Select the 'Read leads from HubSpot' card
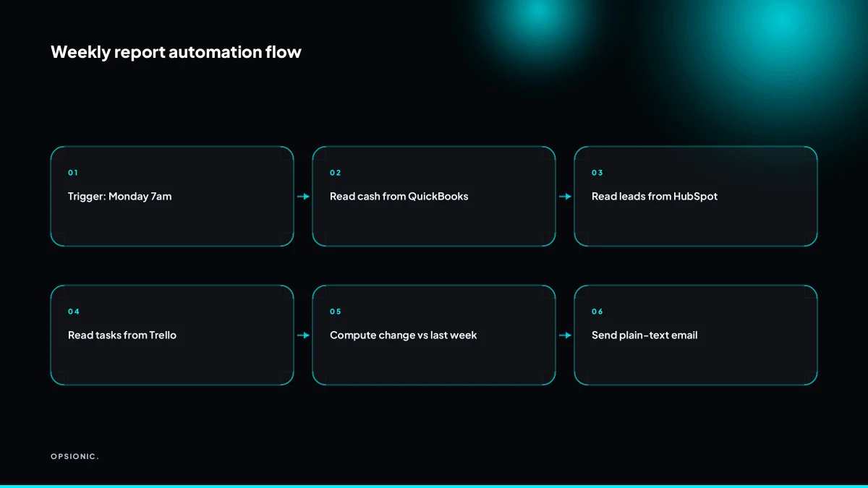This screenshot has width=868, height=488. tap(696, 197)
